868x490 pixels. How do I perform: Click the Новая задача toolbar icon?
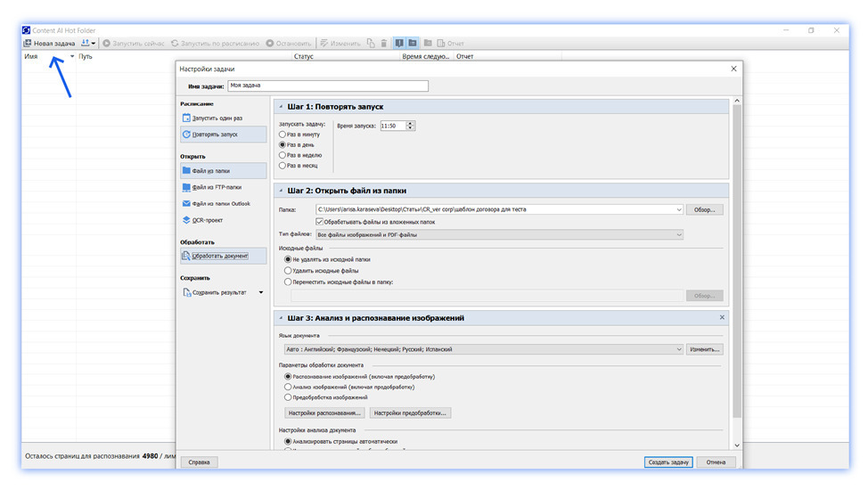[27, 43]
